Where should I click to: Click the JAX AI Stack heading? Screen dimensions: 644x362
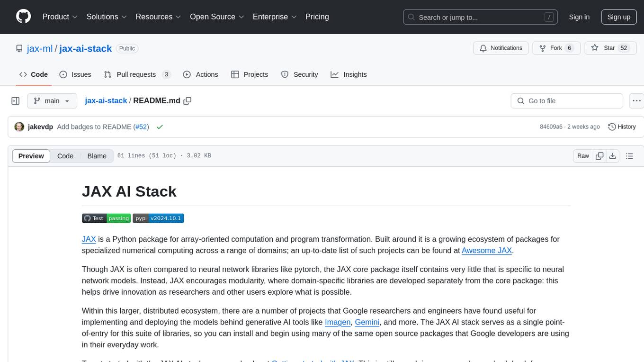129,191
